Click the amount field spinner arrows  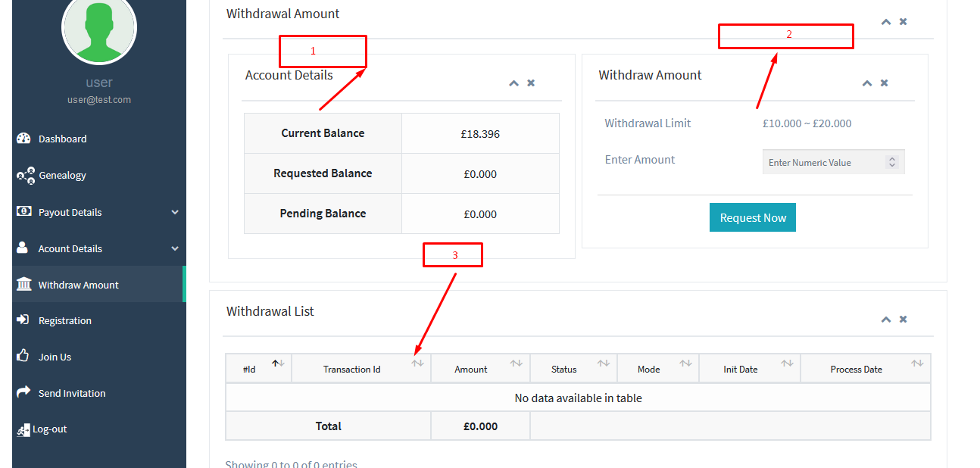click(x=892, y=162)
